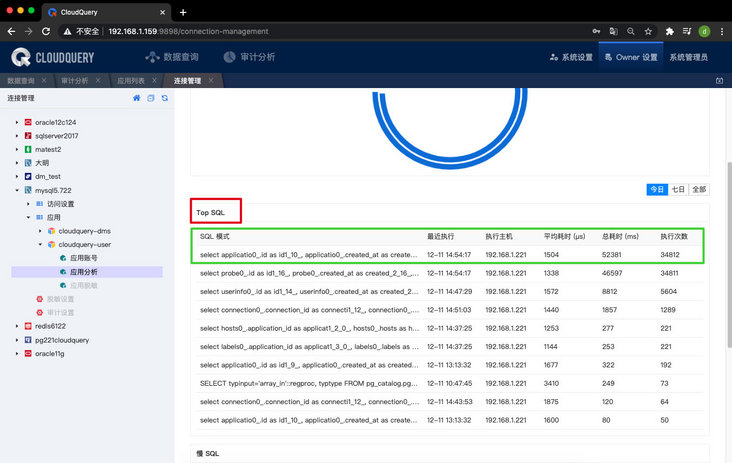This screenshot has width=732, height=463.
Task: Open the browser extensions puzzle icon
Action: tap(669, 31)
